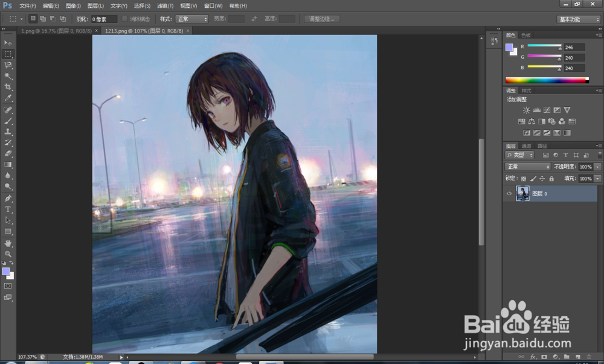Image resolution: width=604 pixels, height=364 pixels.
Task: Select the Eraser tool
Action: pyautogui.click(x=8, y=153)
